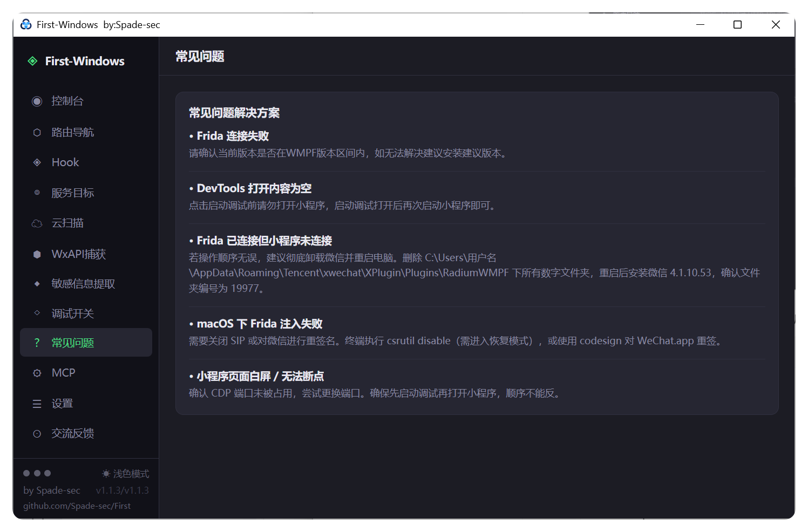This screenshot has height=532, width=808.
Task: Click the 调试开关 outline diamond icon
Action: (x=37, y=313)
